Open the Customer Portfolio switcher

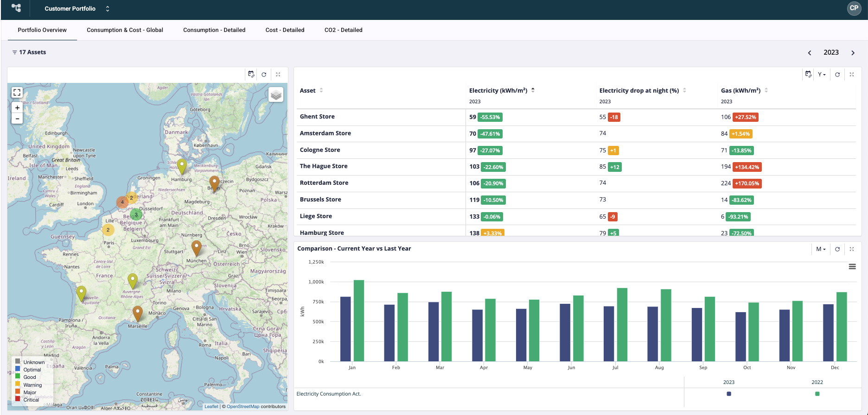(x=77, y=9)
